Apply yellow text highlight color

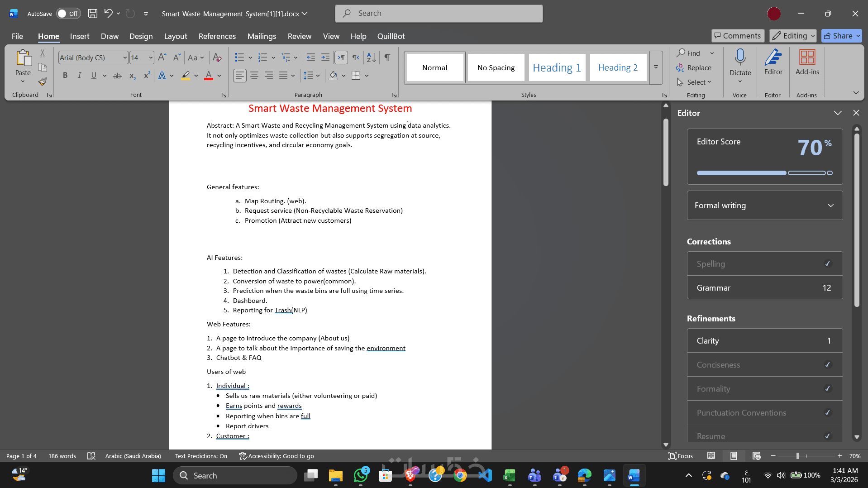click(186, 76)
